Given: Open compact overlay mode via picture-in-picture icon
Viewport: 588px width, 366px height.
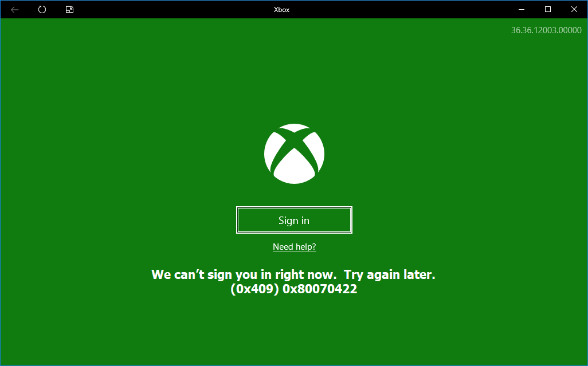Looking at the screenshot, I should [x=69, y=9].
